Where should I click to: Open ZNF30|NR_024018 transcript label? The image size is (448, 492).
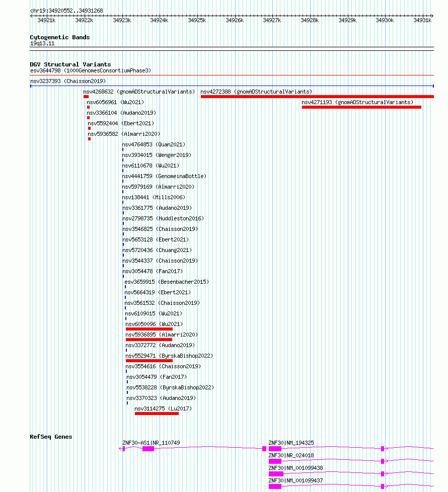pos(291,456)
